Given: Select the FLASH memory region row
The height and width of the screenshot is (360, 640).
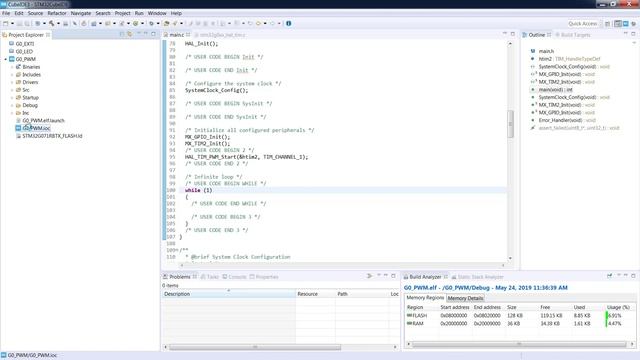Looking at the screenshot, I should click(x=520, y=316).
